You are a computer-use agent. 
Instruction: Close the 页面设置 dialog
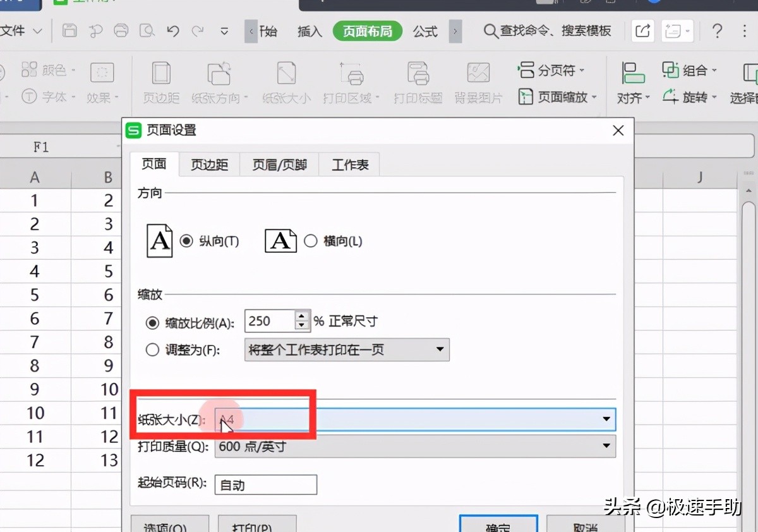coord(618,130)
